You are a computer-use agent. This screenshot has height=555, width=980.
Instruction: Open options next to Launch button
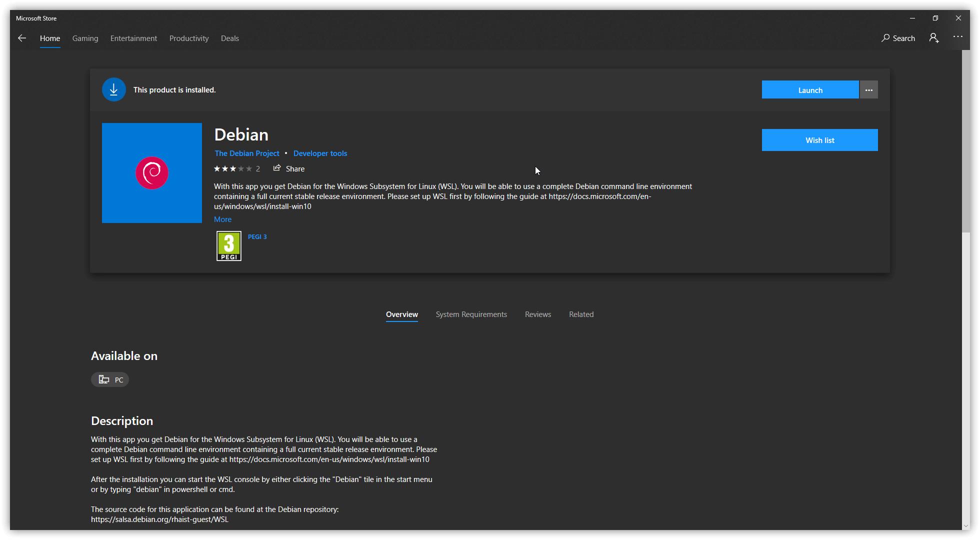[869, 90]
